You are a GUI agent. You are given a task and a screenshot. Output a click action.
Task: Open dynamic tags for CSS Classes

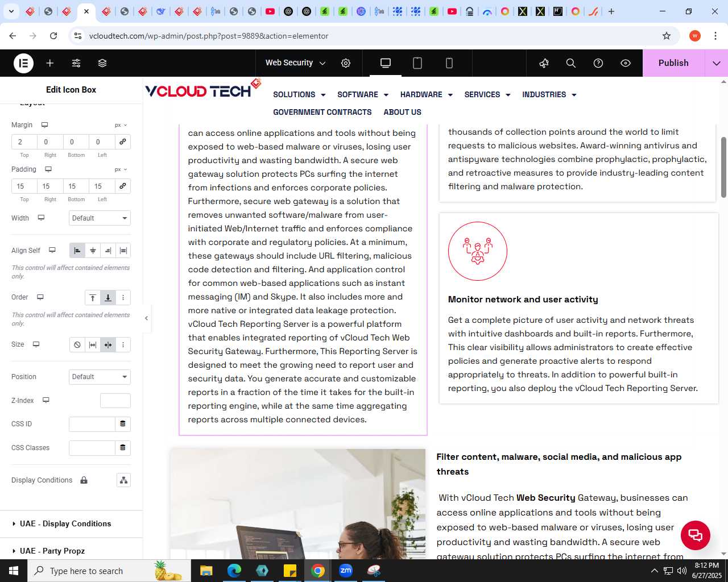tap(123, 448)
